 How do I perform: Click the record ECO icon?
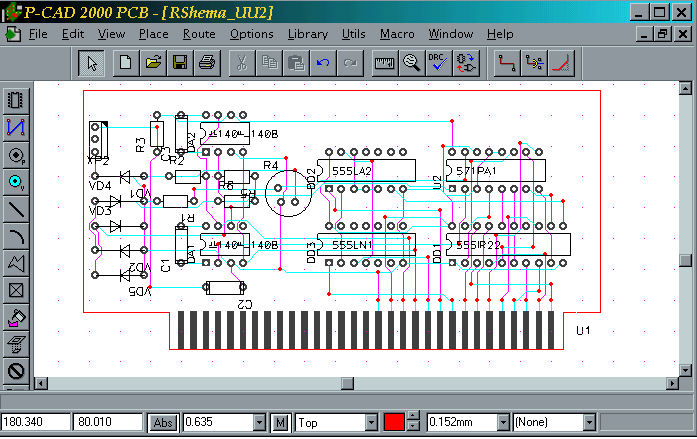(466, 63)
